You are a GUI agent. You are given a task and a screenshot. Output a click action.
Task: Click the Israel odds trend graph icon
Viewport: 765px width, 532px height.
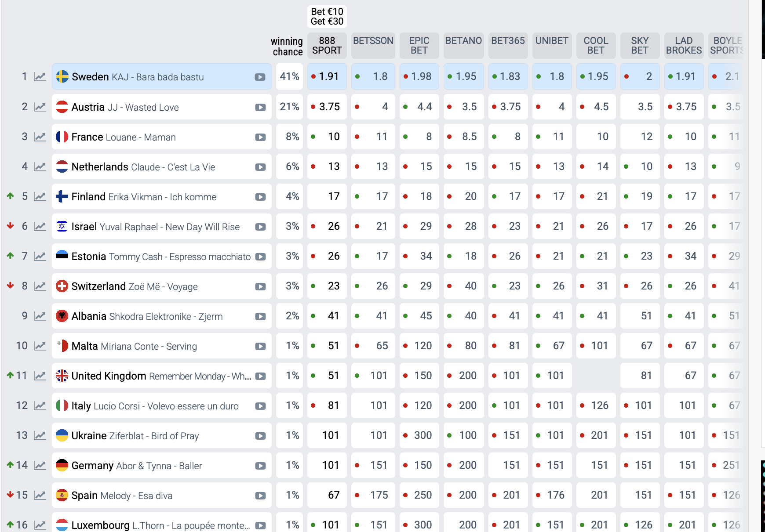tap(40, 226)
